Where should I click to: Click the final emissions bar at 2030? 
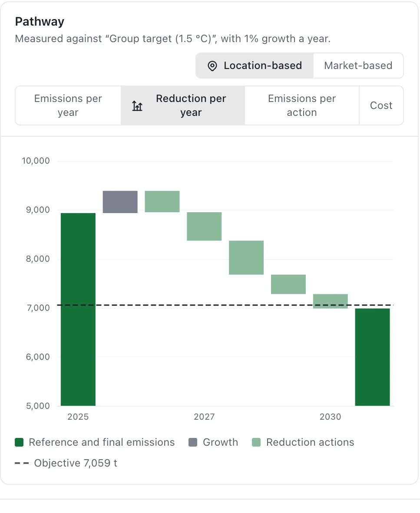point(373,357)
